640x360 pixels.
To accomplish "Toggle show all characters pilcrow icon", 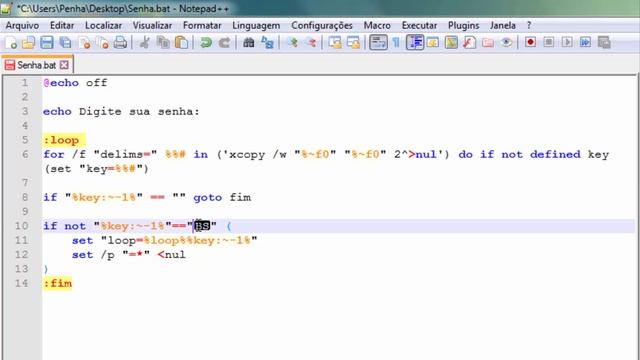I will (x=396, y=42).
